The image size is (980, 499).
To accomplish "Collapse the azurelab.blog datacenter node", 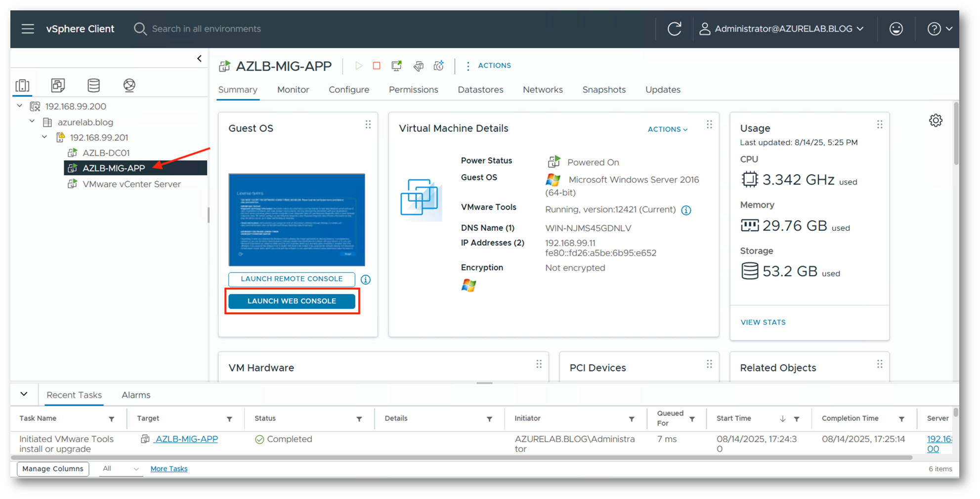I will tap(32, 122).
